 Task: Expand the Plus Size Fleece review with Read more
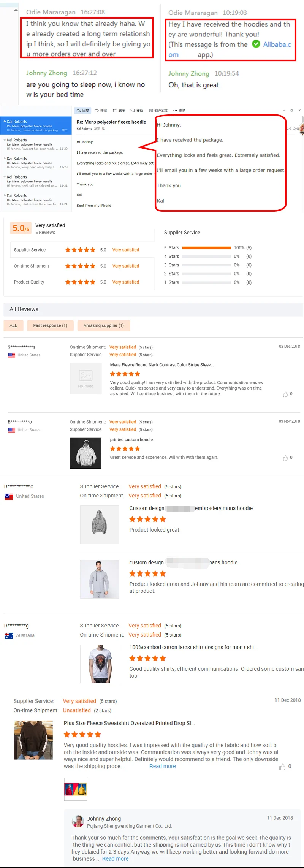(x=162, y=766)
